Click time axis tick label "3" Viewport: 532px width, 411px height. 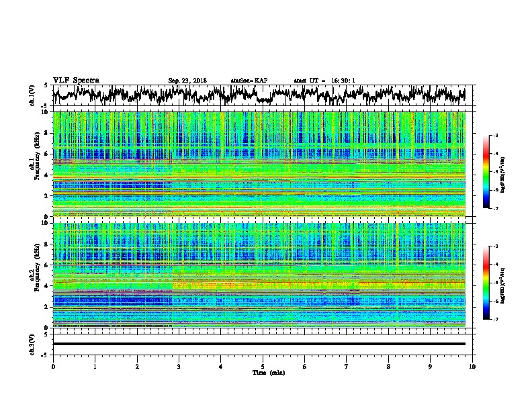[x=179, y=367]
